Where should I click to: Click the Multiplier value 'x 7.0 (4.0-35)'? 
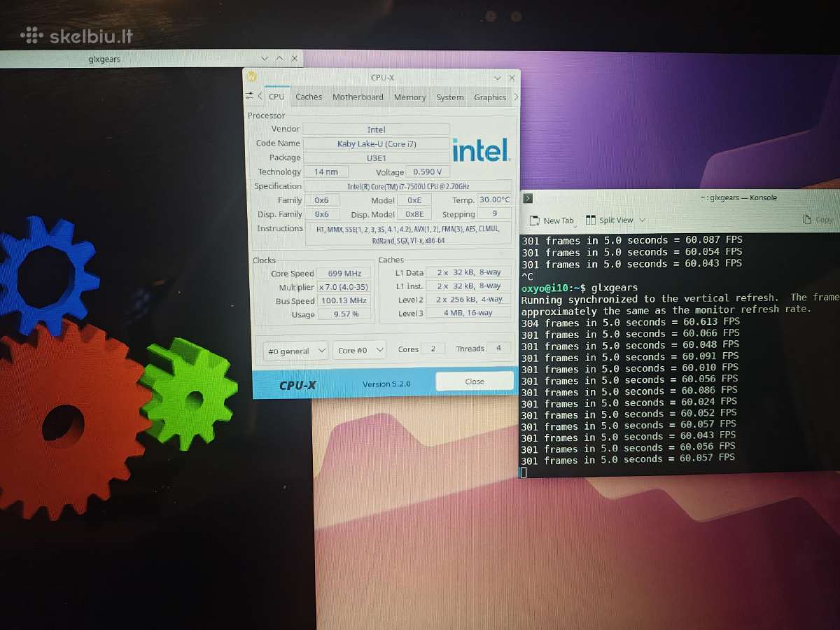pos(344,287)
